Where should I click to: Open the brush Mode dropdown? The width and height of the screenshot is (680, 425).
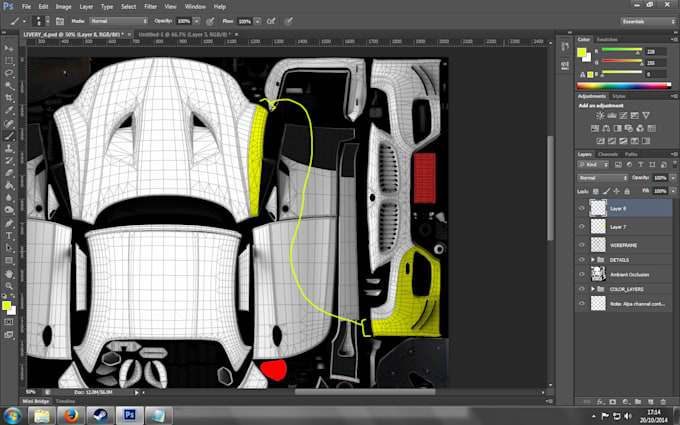(x=118, y=21)
